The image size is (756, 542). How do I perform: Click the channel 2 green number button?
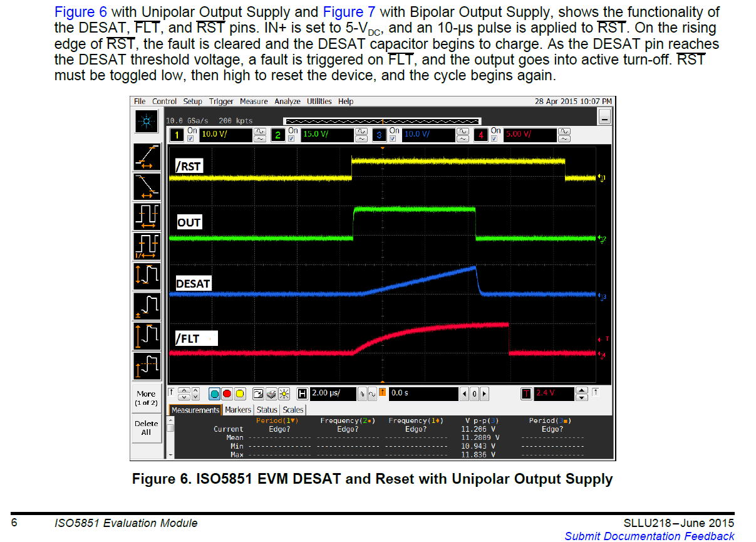click(279, 135)
